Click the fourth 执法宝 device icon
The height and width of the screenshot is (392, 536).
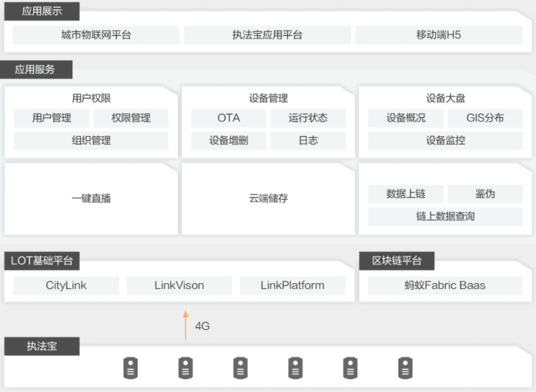tap(295, 368)
